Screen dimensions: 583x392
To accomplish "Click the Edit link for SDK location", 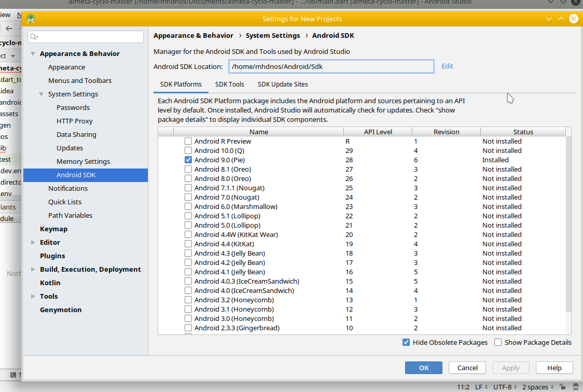I will point(447,66).
